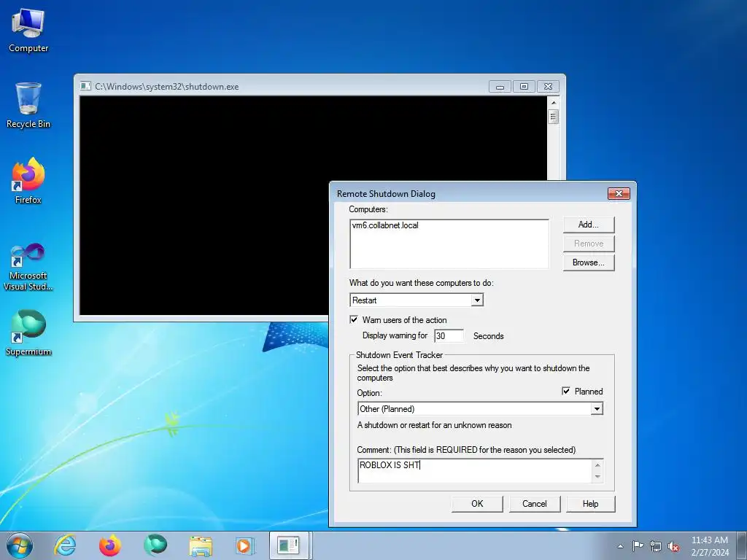Select vm6.collabnet.local in Computers list

(x=385, y=225)
